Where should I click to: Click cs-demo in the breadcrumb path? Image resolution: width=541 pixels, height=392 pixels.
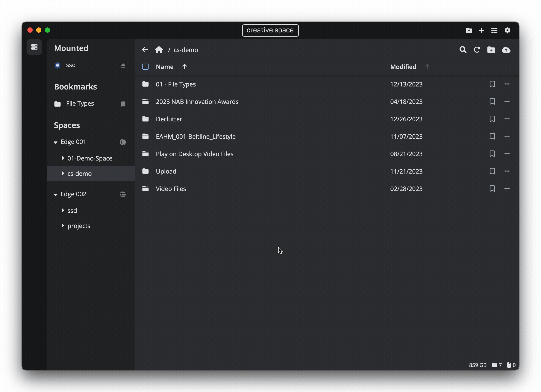pos(186,50)
